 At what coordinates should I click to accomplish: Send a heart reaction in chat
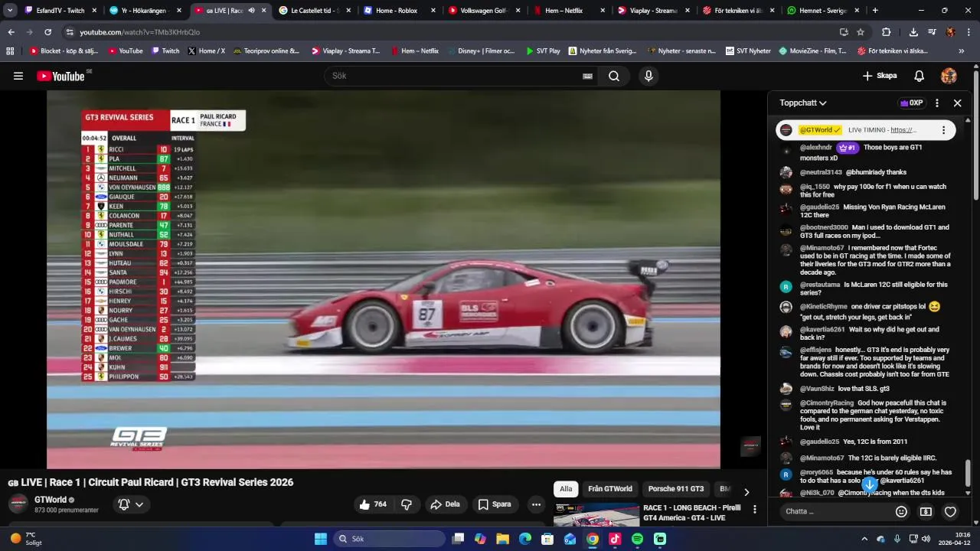pyautogui.click(x=950, y=512)
